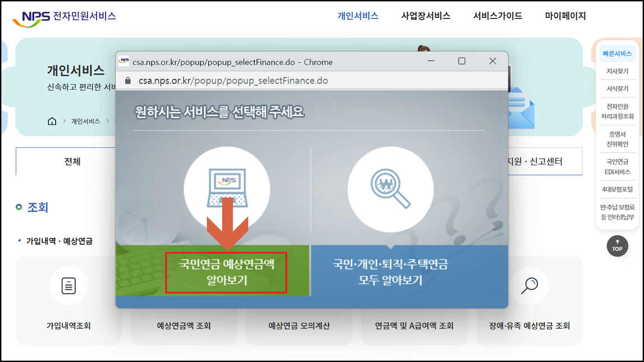Click the padlock icon in the address bar
The width and height of the screenshot is (644, 362).
point(127,80)
